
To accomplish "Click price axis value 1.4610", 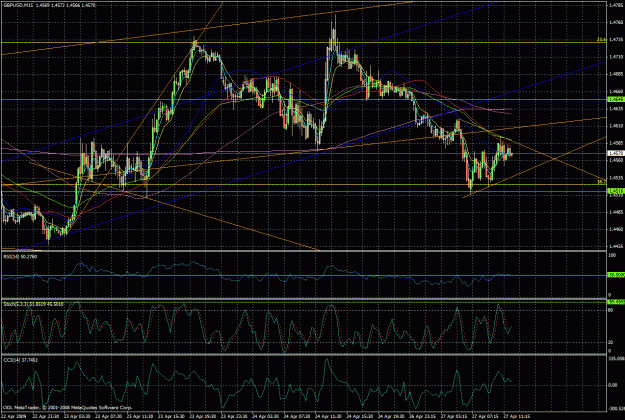I will click(615, 126).
